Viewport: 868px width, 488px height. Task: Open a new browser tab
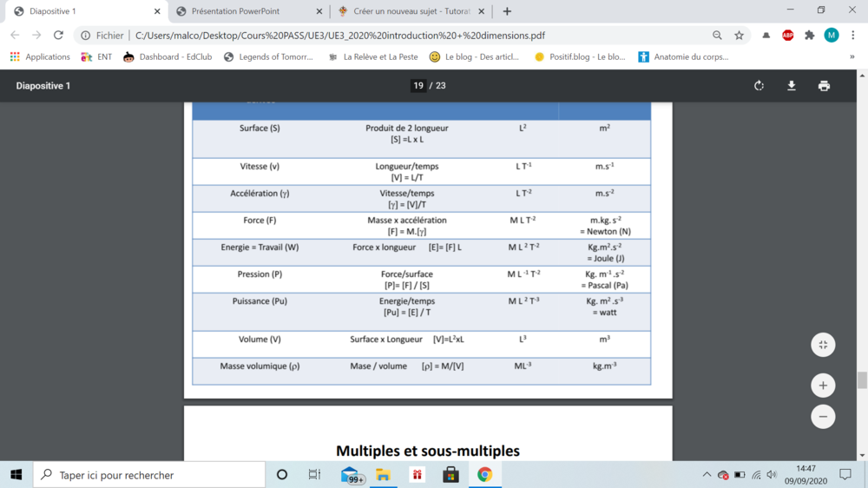point(507,11)
